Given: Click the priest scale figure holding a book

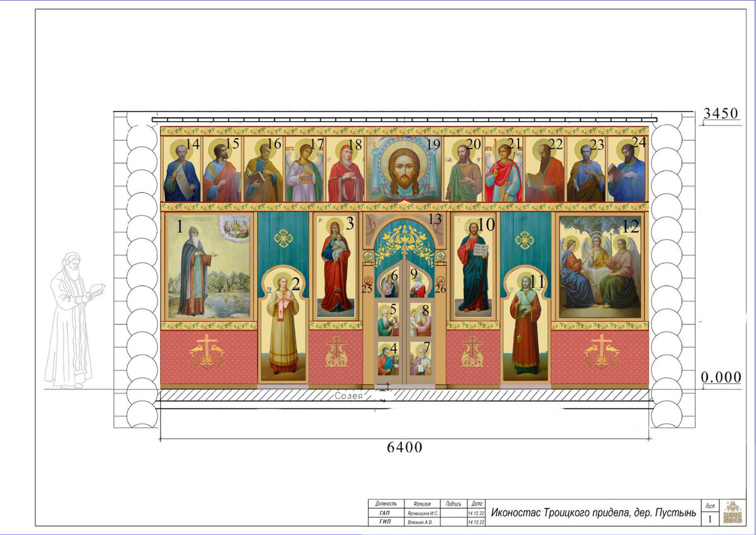Looking at the screenshot, I should tap(74, 320).
